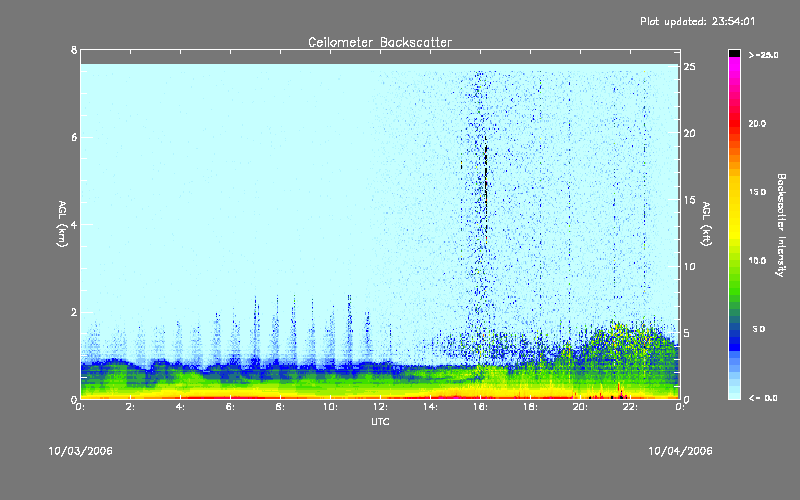Click the "10.0" colorbar tick label

757,261
